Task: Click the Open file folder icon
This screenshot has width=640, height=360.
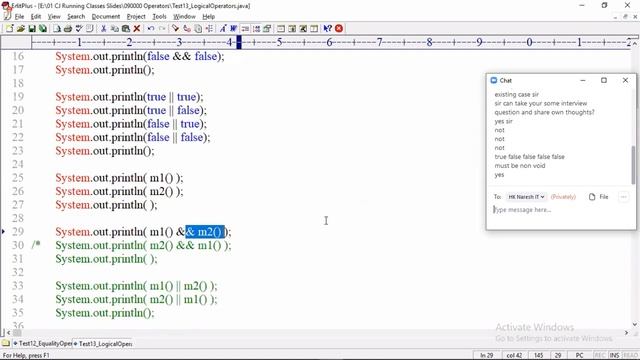Action: [x=20, y=29]
